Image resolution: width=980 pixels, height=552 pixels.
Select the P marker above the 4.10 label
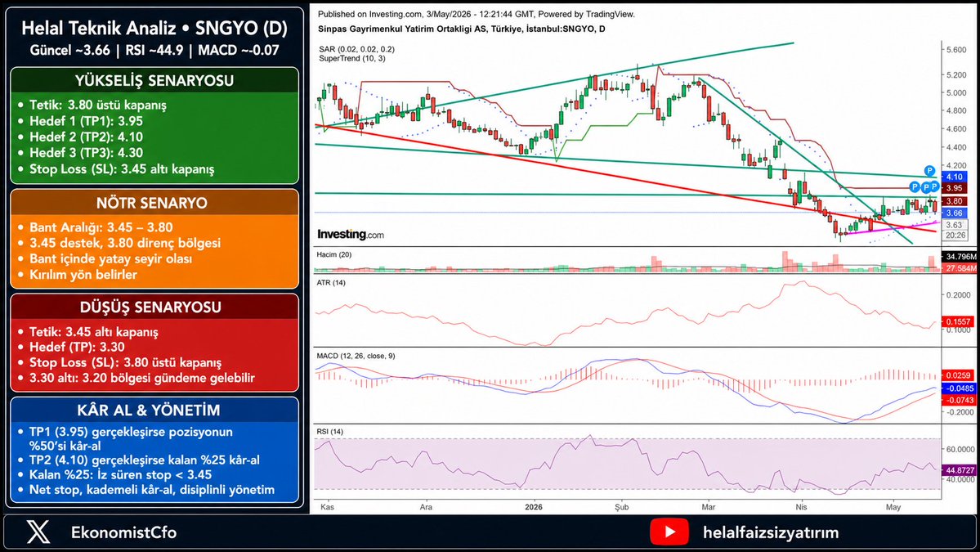pyautogui.click(x=929, y=171)
